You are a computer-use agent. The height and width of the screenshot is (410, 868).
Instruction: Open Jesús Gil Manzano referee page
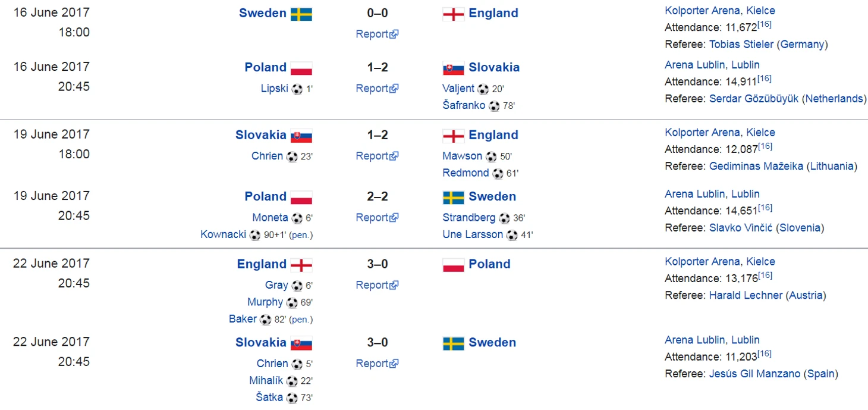(754, 374)
